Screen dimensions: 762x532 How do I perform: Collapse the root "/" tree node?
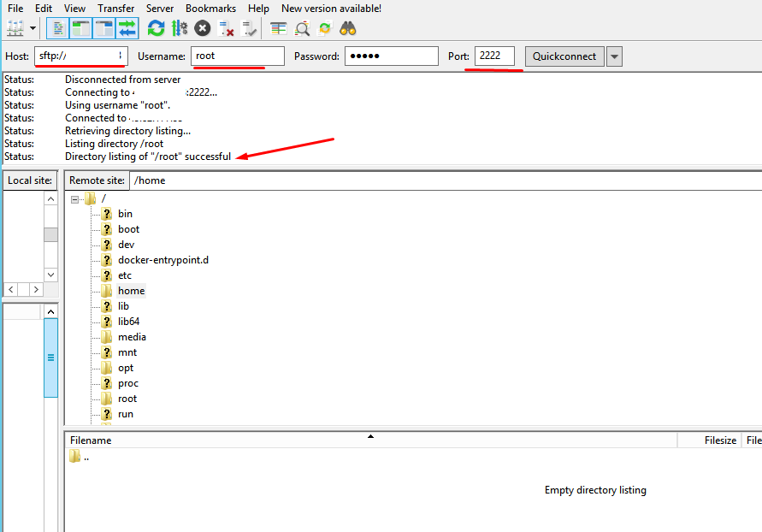tap(75, 198)
